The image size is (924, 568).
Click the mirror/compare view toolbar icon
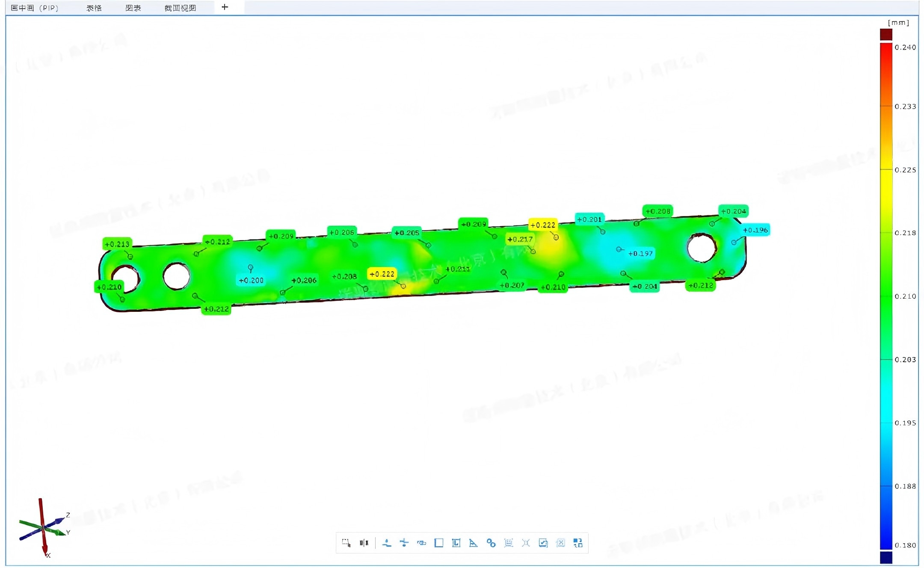pyautogui.click(x=364, y=543)
